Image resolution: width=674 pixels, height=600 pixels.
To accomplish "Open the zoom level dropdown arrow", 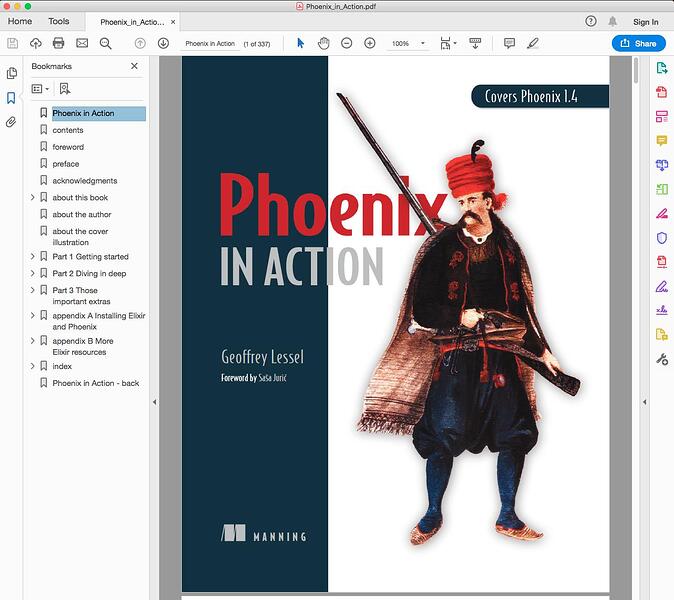I will coord(423,43).
